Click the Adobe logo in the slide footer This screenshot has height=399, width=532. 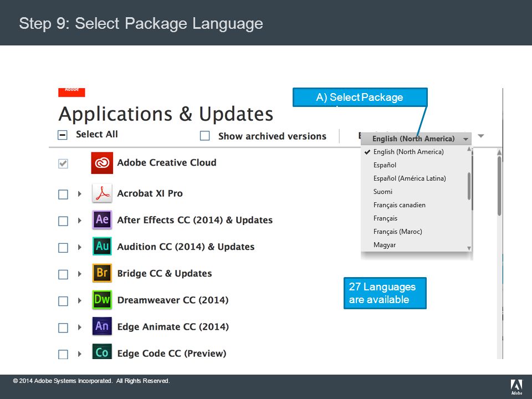click(516, 387)
